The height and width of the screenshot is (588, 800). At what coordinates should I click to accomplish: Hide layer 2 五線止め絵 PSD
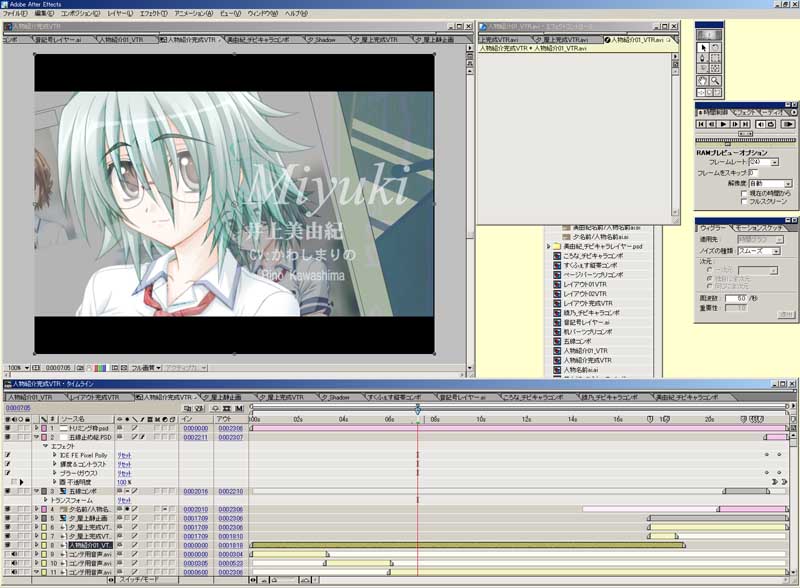click(x=7, y=437)
